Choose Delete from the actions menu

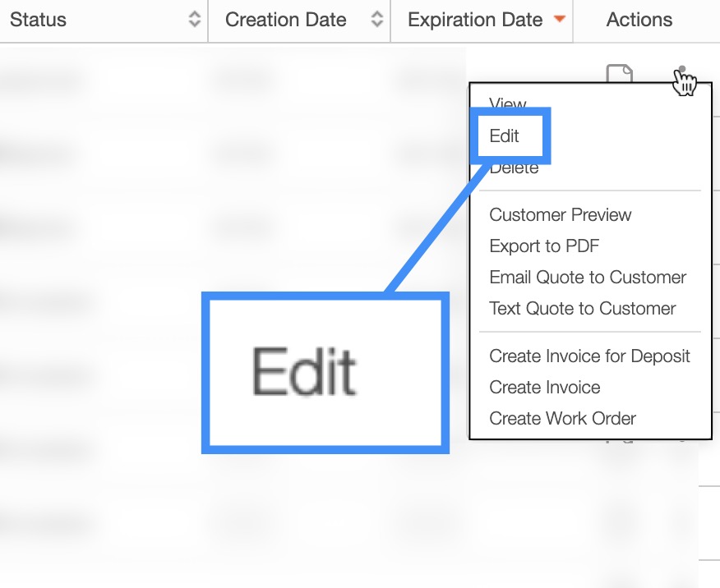(x=514, y=169)
